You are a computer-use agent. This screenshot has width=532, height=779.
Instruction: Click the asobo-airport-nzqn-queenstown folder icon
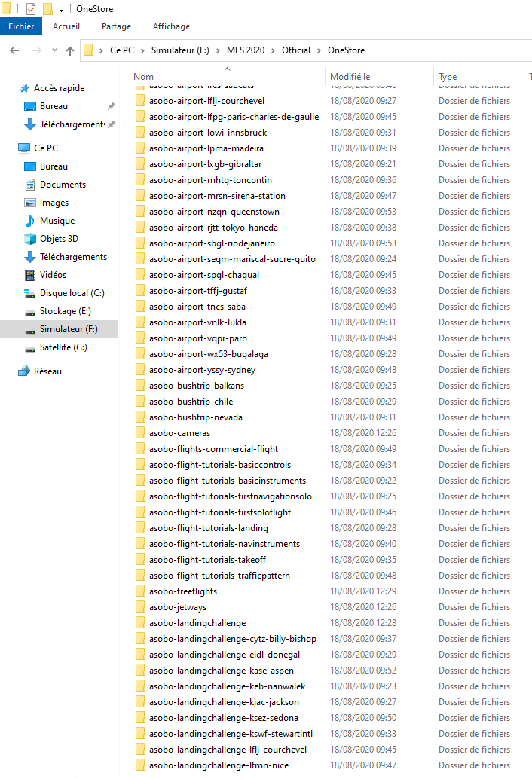click(141, 212)
